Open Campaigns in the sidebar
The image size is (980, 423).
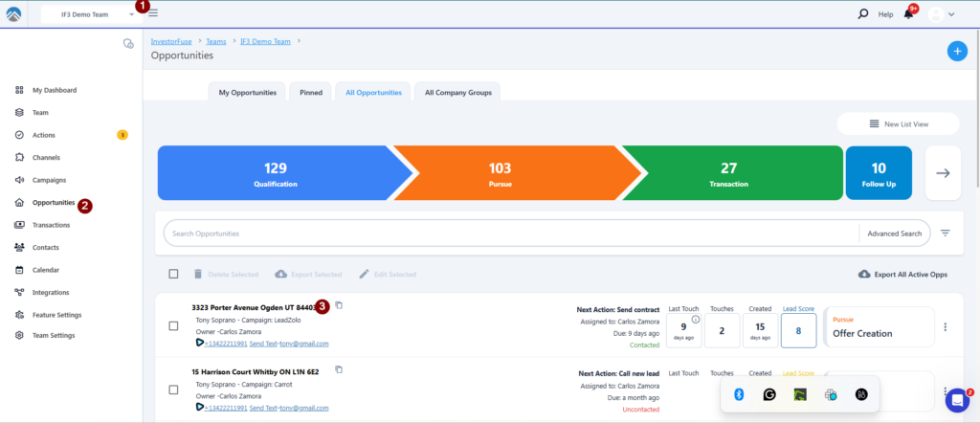click(49, 180)
